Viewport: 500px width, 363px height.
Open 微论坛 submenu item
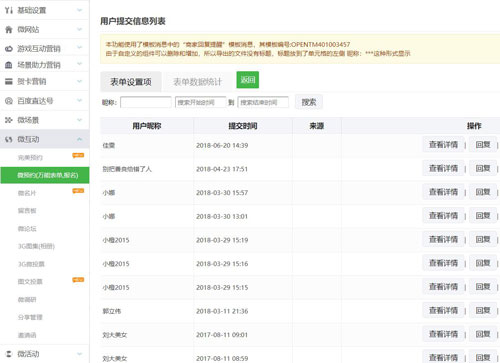(27, 229)
